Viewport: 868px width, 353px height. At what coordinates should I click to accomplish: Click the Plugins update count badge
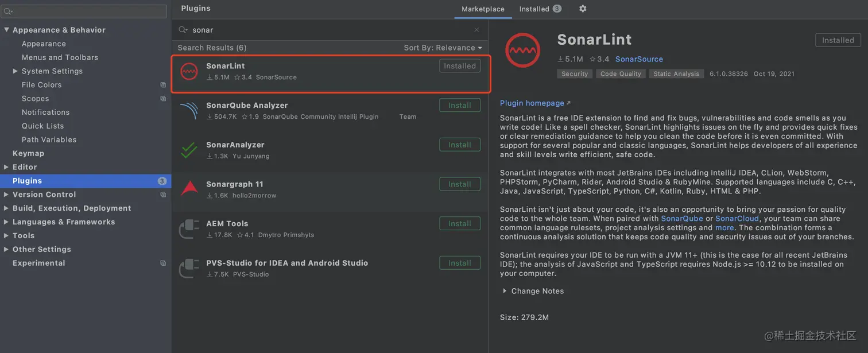click(162, 181)
